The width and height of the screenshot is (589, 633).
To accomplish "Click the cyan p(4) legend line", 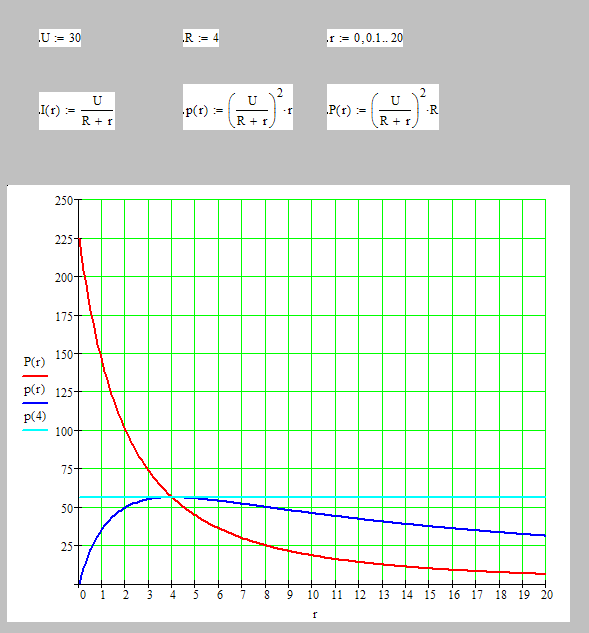I will [35, 430].
